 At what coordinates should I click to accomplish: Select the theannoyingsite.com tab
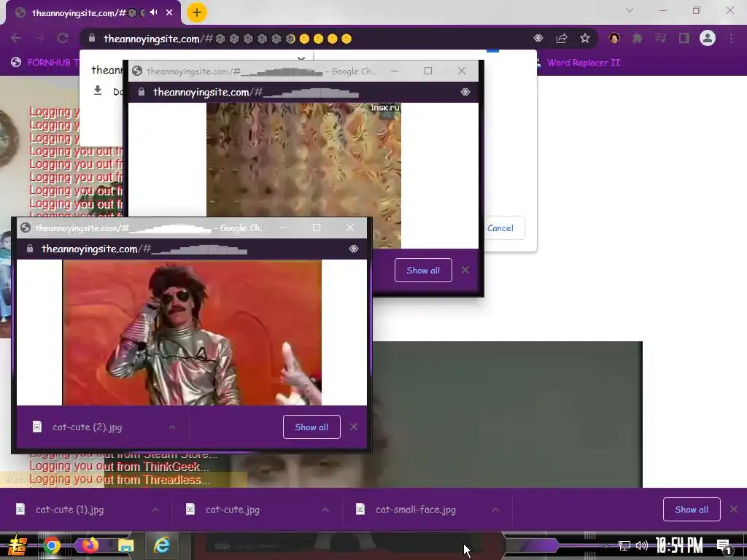coord(79,13)
